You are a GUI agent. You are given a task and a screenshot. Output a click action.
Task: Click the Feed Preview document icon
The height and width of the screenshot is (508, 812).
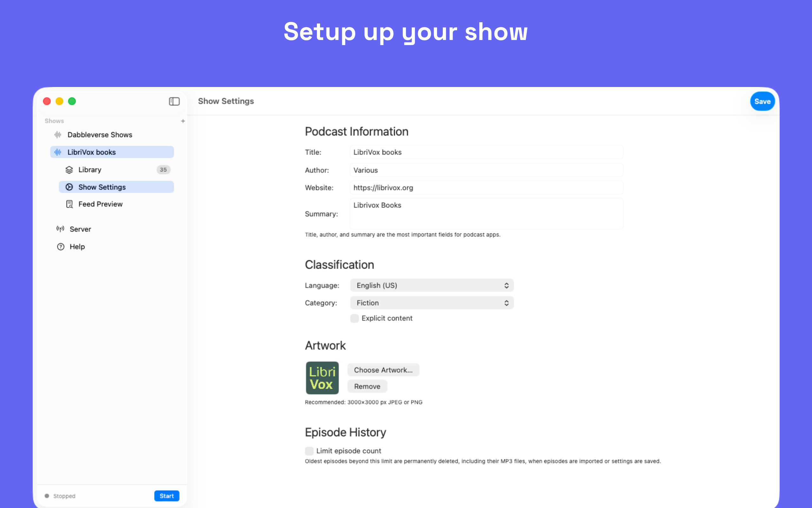click(69, 204)
